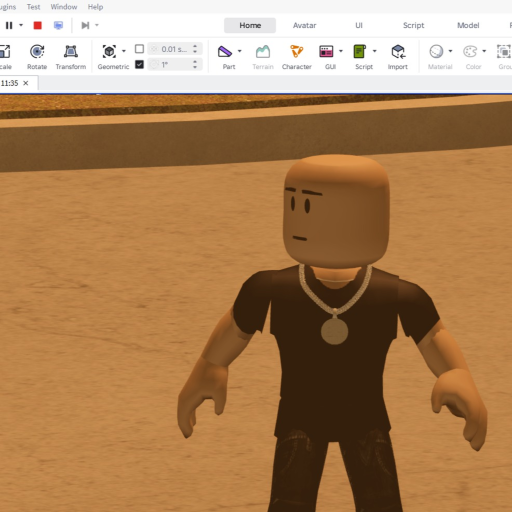
Task: Increase the rotation snap increment
Action: click(x=195, y=61)
